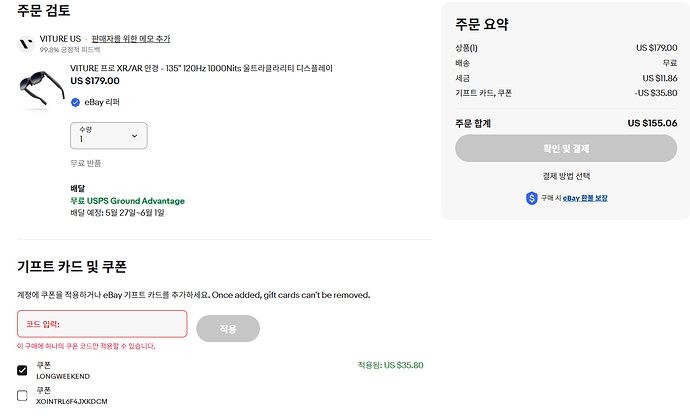690x420 pixels.
Task: Click the eBay Money Back Guarantee shield icon
Action: (532, 198)
